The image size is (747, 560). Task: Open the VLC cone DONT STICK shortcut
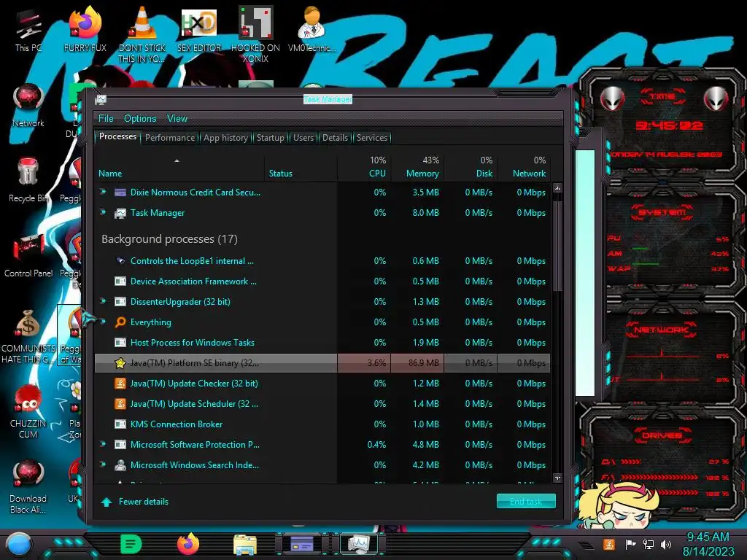tap(142, 34)
